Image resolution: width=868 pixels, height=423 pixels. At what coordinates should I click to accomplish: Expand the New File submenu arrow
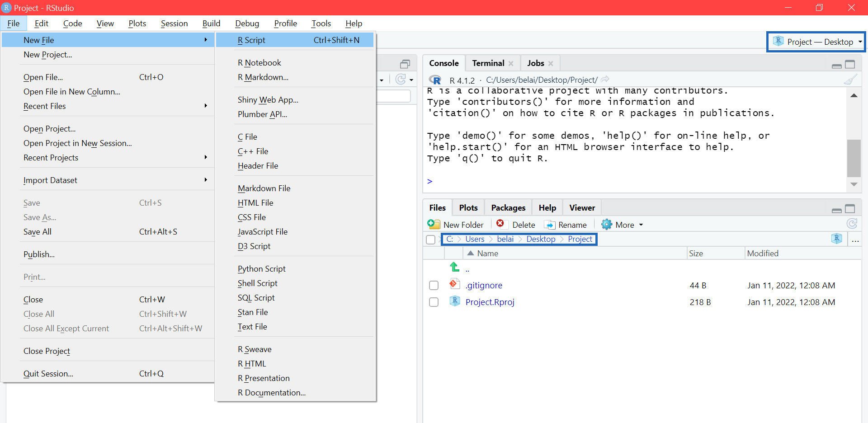pos(206,40)
